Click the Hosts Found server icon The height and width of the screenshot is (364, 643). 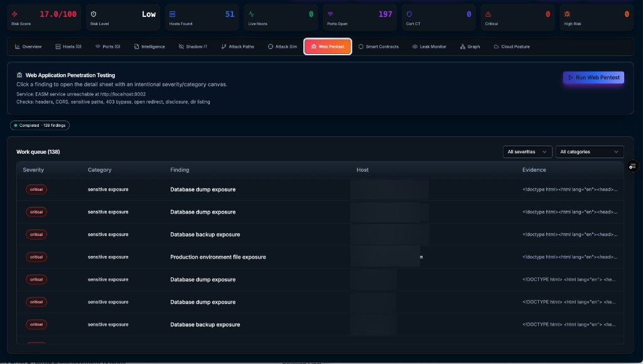click(172, 14)
